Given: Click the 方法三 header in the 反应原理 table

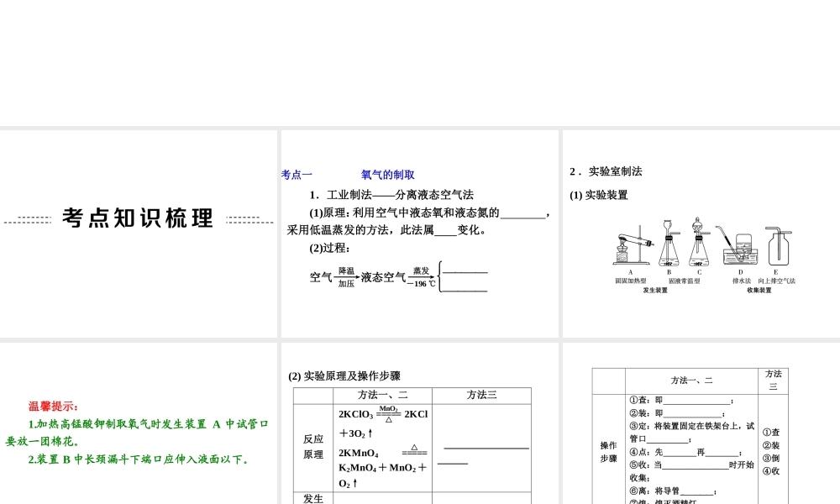Looking at the screenshot, I should tap(481, 396).
